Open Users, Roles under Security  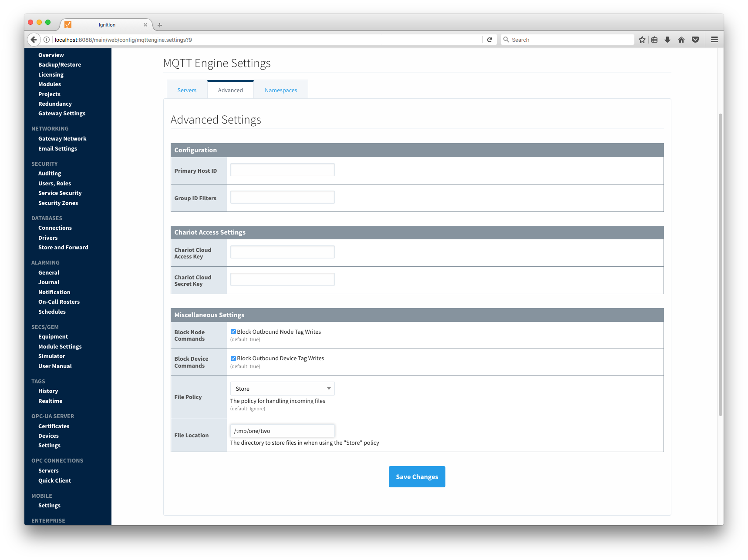[54, 184]
